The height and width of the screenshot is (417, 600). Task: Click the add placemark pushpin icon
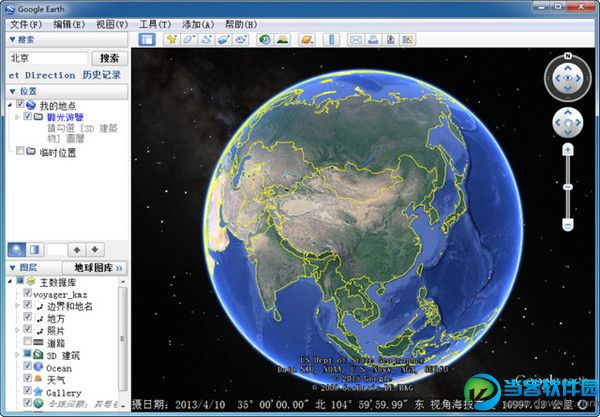(172, 39)
